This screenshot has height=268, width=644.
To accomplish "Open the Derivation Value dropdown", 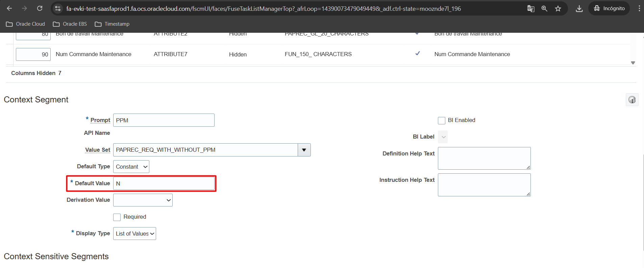I will click(143, 200).
